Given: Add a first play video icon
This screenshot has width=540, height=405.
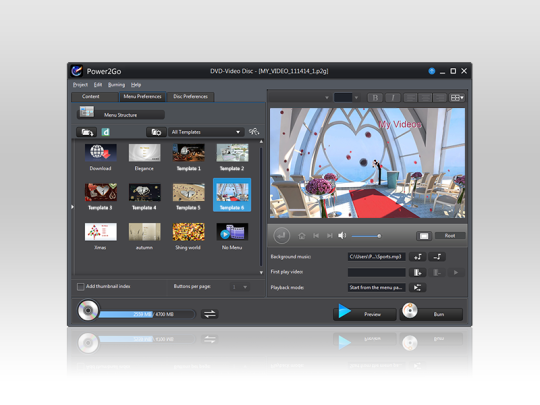Looking at the screenshot, I should click(x=417, y=272).
